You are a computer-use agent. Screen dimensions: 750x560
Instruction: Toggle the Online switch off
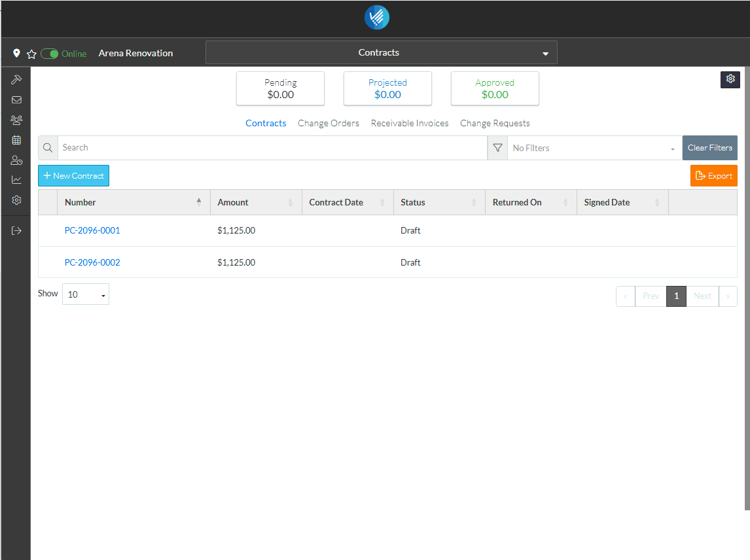coord(50,54)
